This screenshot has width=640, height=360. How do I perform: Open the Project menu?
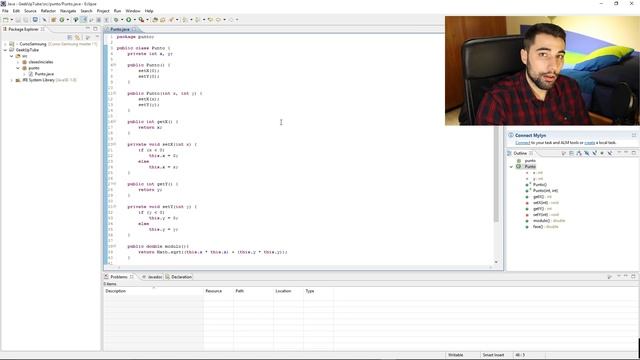coord(103,11)
